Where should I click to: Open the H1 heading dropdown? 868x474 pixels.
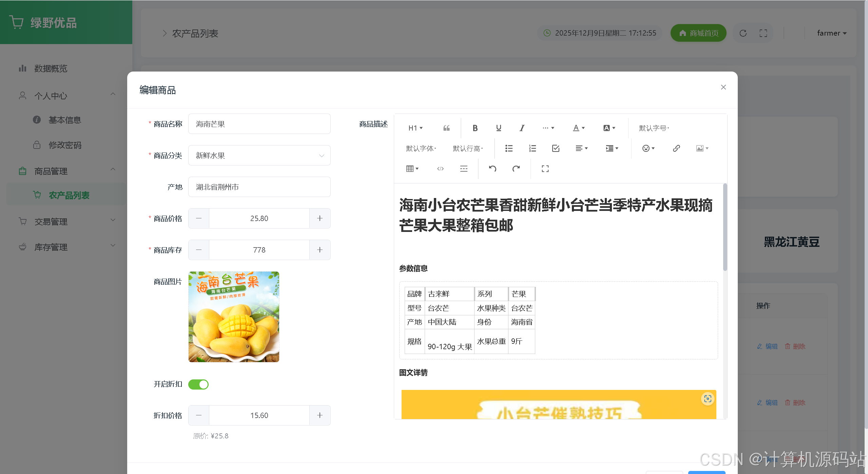416,128
